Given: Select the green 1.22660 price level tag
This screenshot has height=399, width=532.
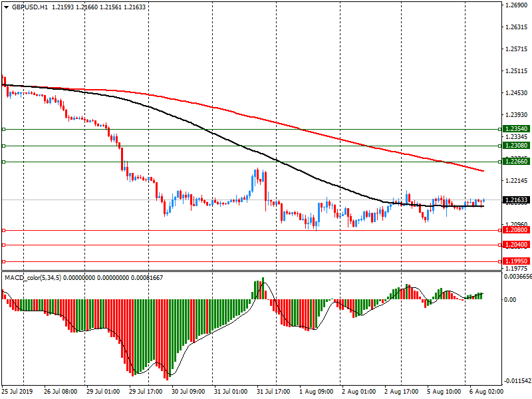Looking at the screenshot, I should coord(517,162).
